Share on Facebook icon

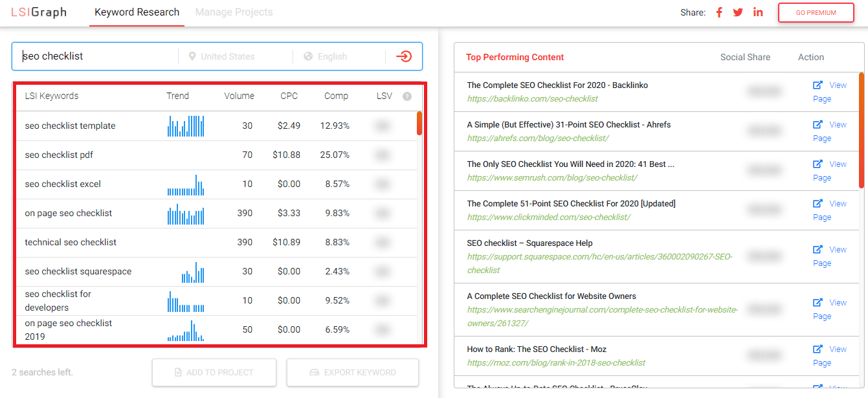[719, 12]
